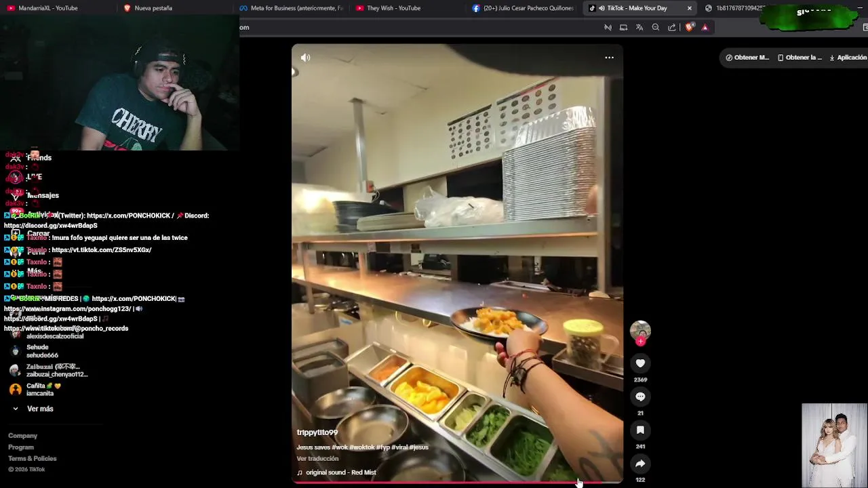
Task: Open trippytito99 profile link
Action: click(317, 432)
